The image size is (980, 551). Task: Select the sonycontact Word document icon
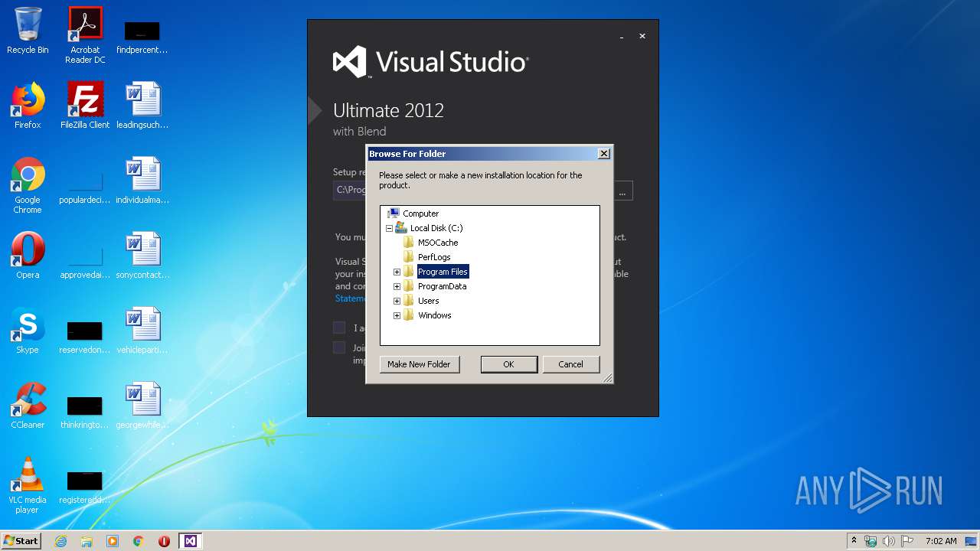pyautogui.click(x=142, y=256)
